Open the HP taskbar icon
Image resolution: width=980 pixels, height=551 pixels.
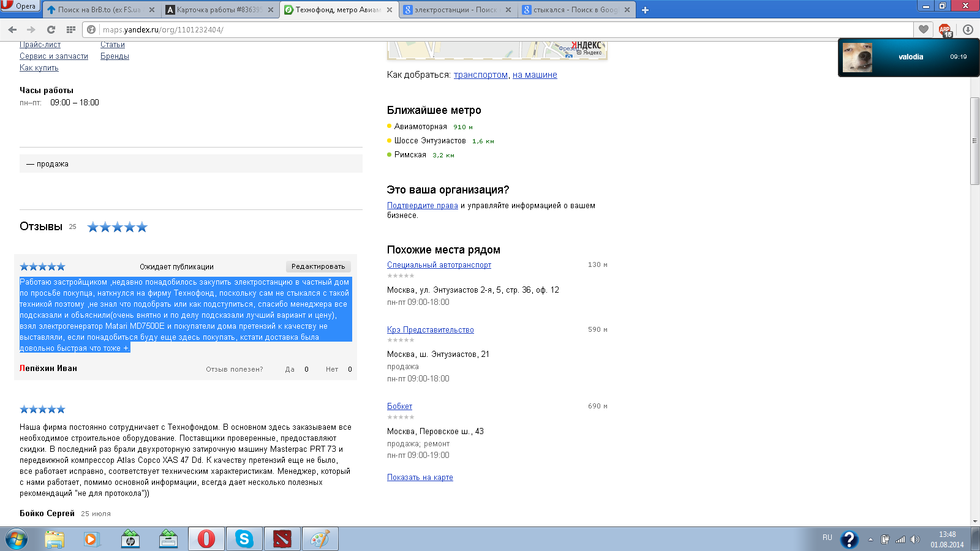[x=130, y=539]
